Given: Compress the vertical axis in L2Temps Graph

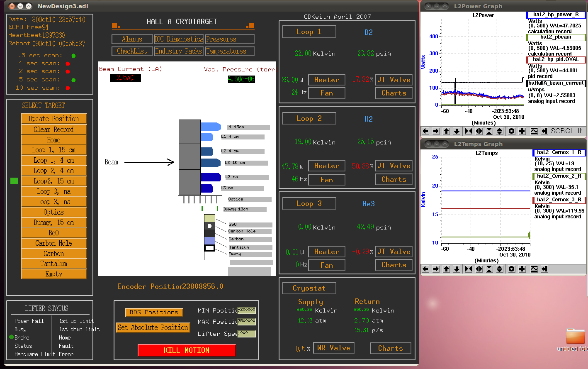Looking at the screenshot, I should (489, 269).
